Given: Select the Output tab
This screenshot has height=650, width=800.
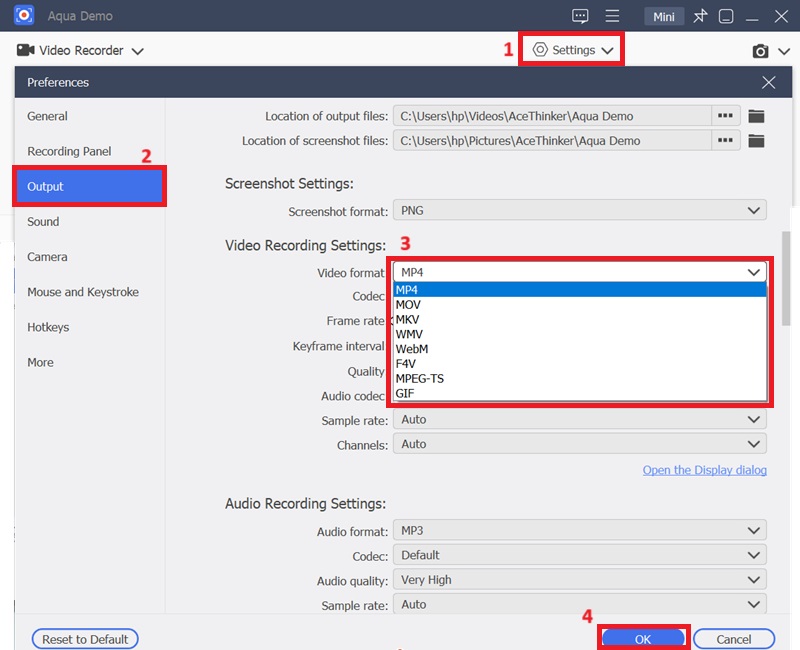Looking at the screenshot, I should pyautogui.click(x=89, y=187).
